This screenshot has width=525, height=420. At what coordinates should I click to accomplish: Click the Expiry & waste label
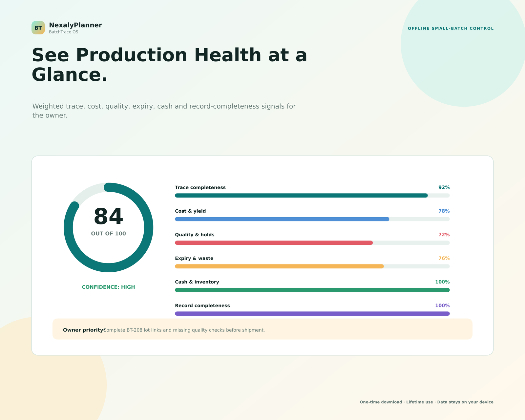[194, 258]
